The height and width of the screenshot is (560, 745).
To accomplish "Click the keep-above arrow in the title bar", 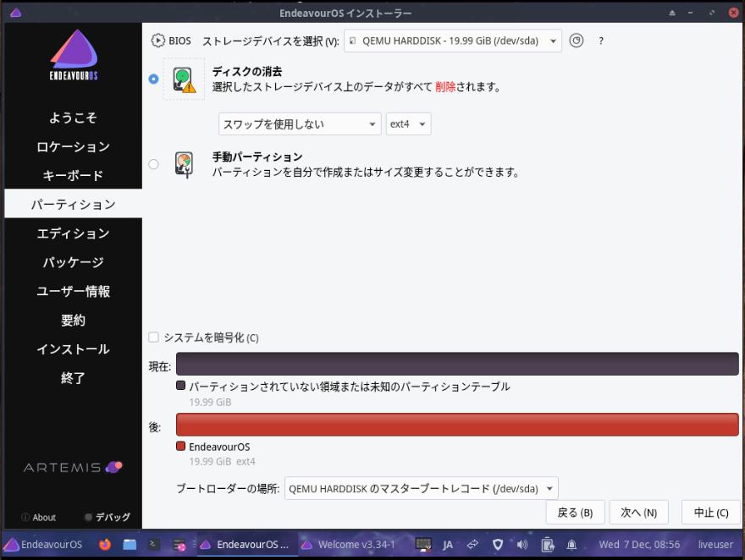I will coord(672,13).
